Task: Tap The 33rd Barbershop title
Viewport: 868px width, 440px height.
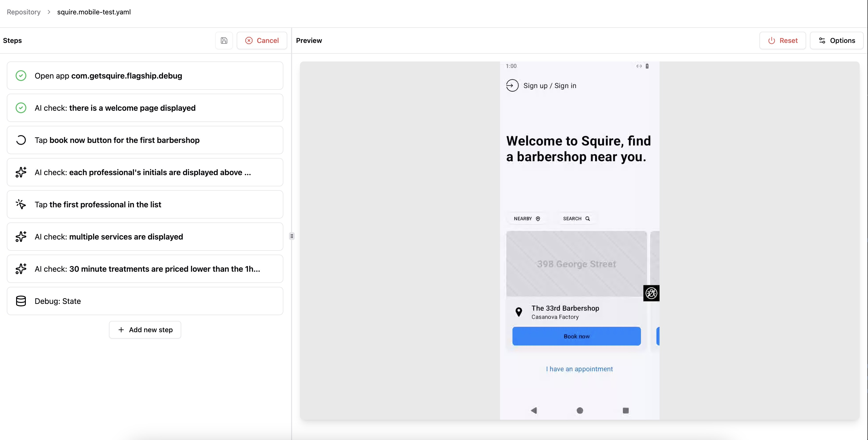Action: (x=565, y=308)
